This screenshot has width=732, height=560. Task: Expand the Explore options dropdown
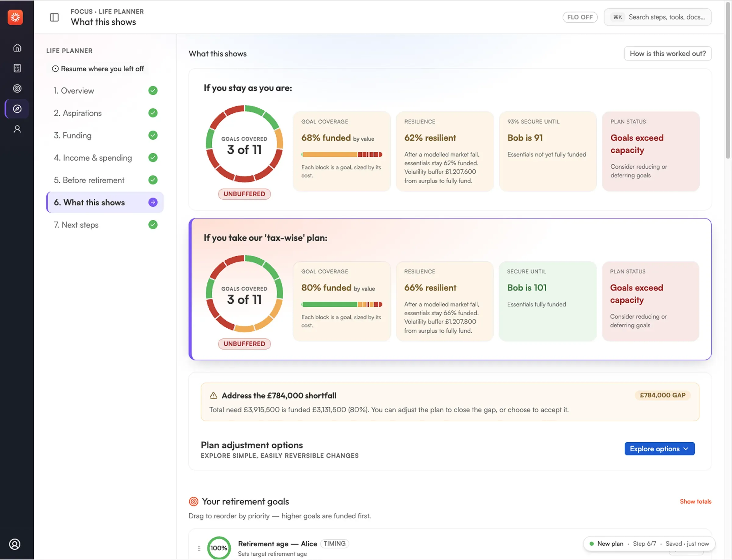click(659, 449)
